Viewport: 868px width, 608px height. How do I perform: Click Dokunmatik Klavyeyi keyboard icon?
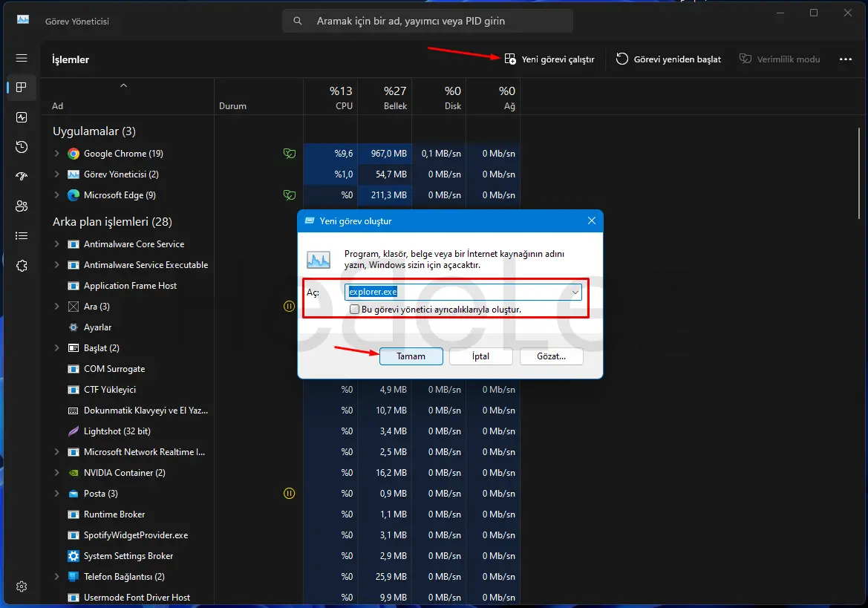[73, 411]
